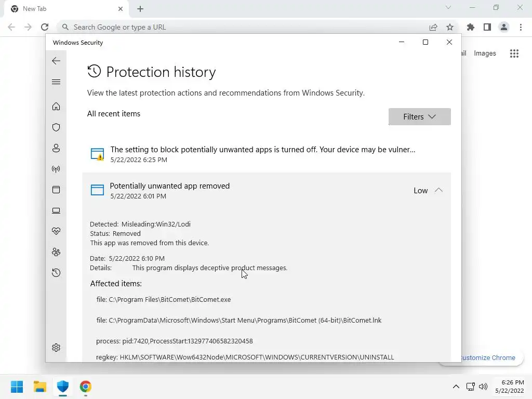Open Protection history clock icon in sidebar
This screenshot has width=532, height=399.
click(x=56, y=273)
